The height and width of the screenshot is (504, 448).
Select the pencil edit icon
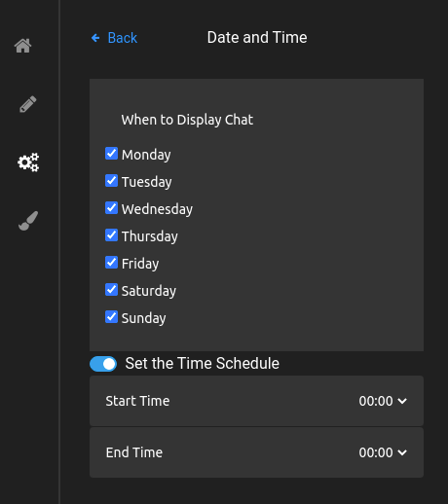[28, 104]
